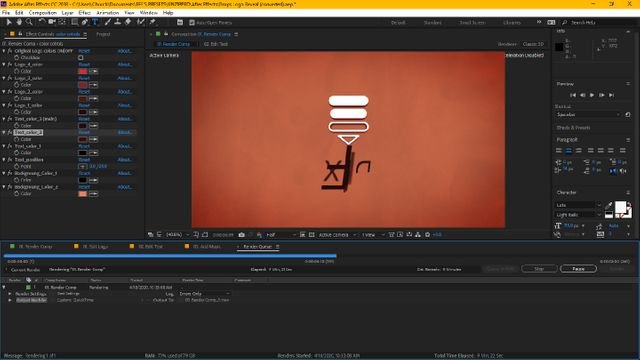
Task: Click Logo_4_color eyedropper icon
Action: click(x=93, y=71)
